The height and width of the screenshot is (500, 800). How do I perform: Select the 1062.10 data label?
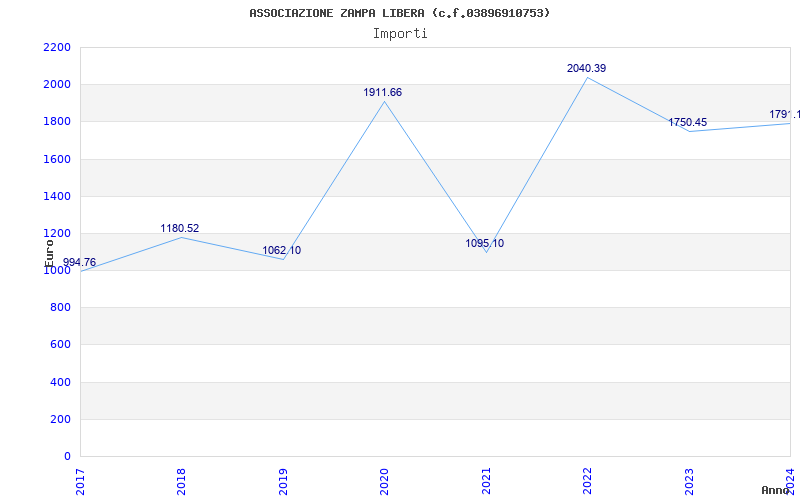282,251
